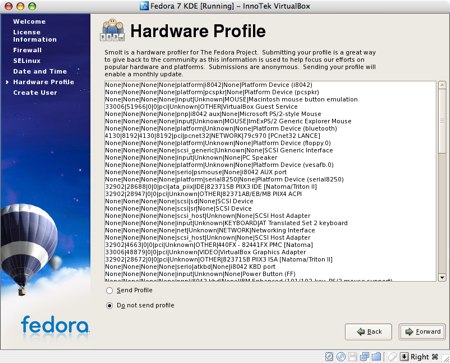Click the VirtualBox floppy disk indicator icon

click(352, 357)
